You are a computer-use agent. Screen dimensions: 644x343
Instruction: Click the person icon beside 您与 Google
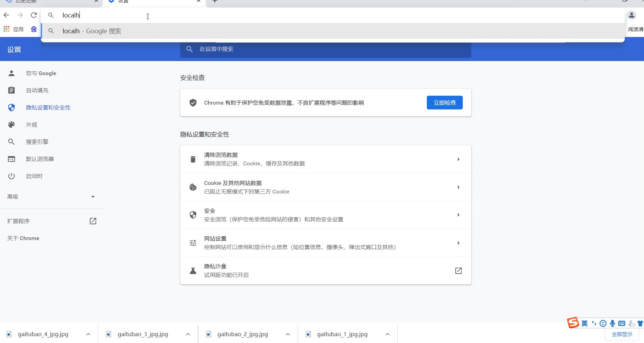11,73
